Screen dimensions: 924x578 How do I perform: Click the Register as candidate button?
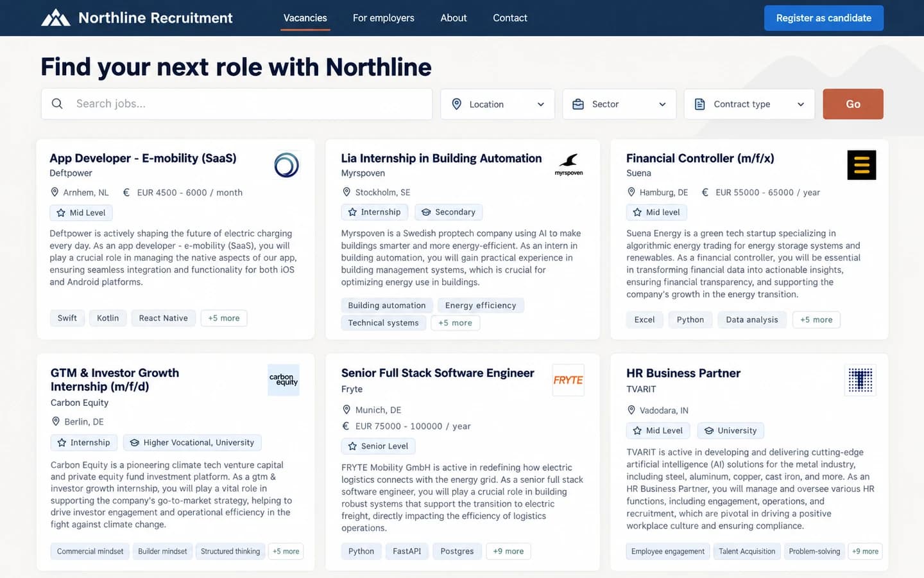[x=824, y=18]
